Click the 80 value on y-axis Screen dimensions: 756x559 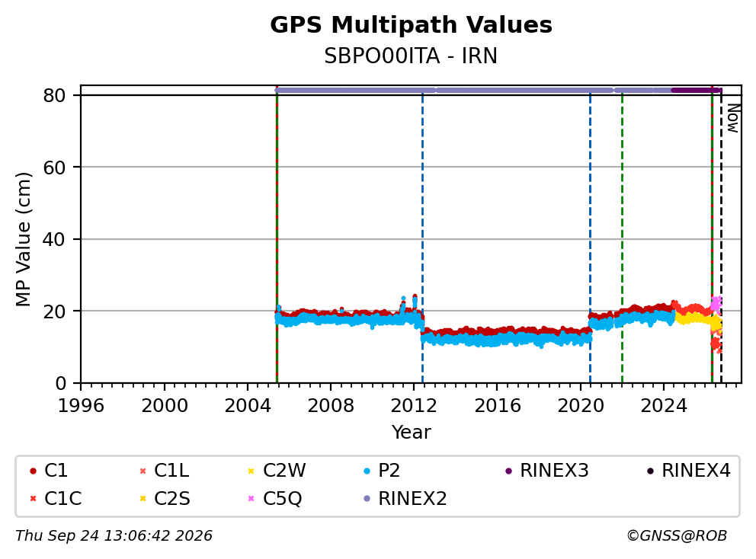coord(54,95)
